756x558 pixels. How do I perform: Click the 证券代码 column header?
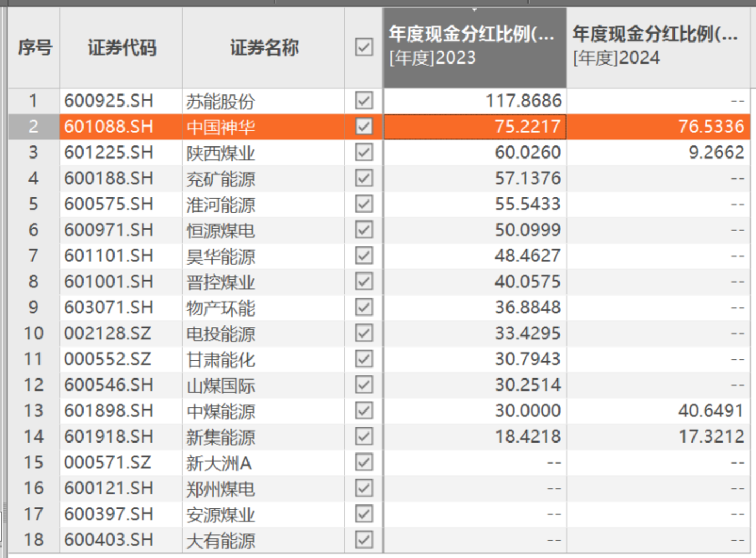pos(121,48)
